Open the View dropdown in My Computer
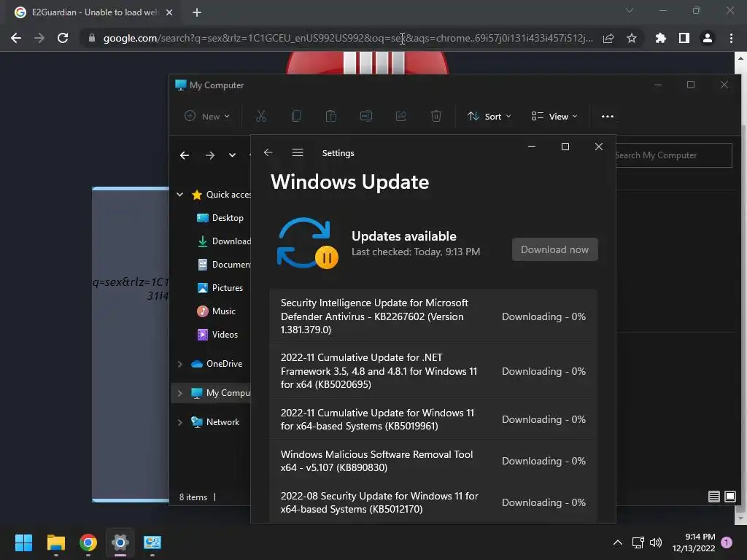Viewport: 747px width, 560px height. 554,116
